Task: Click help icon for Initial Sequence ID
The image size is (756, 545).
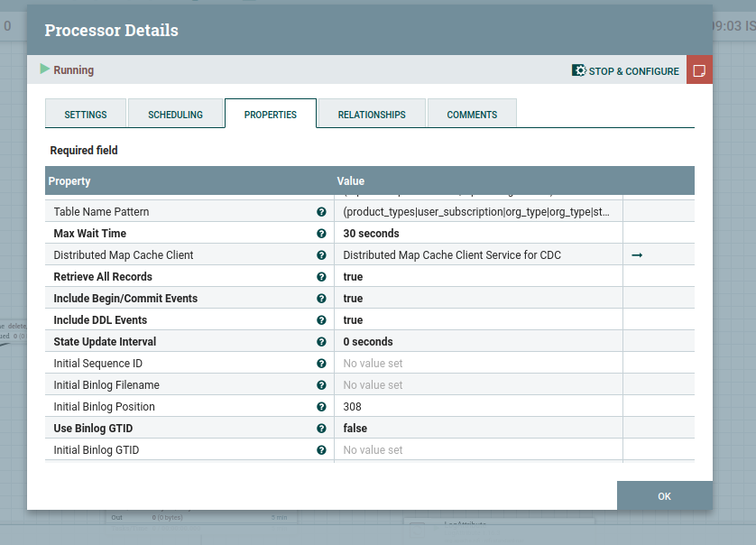Action: point(321,363)
